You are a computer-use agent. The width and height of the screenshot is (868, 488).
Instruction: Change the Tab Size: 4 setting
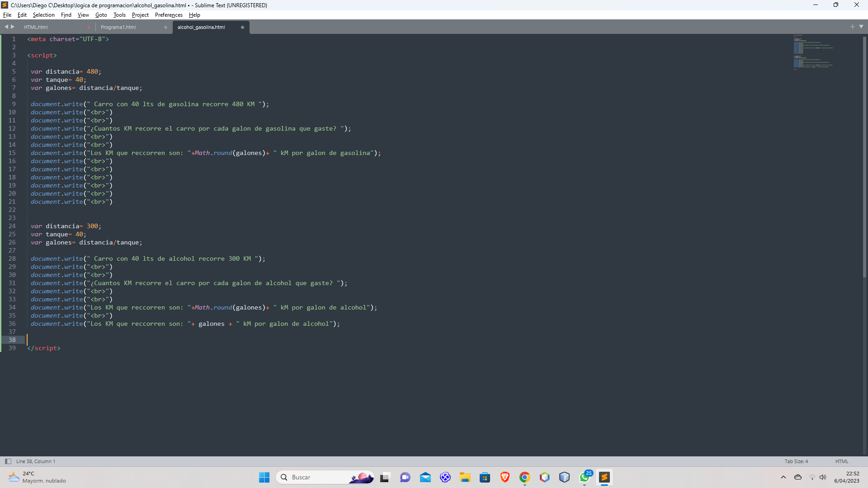796,461
